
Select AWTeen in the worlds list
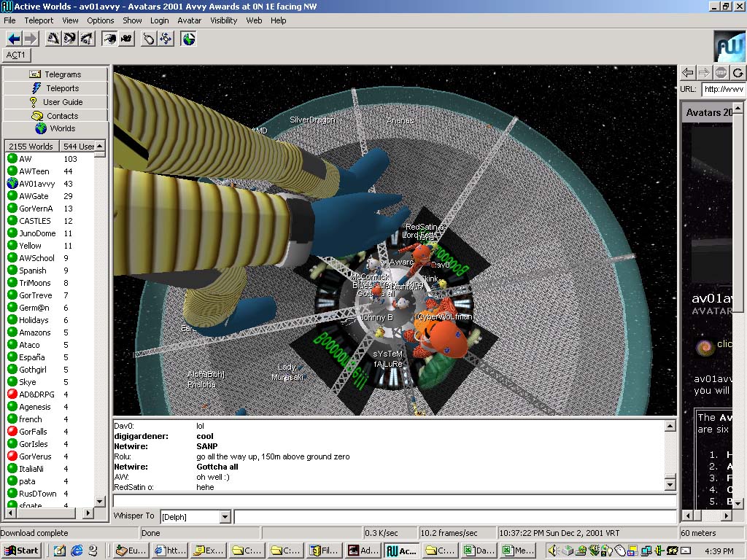tap(34, 171)
